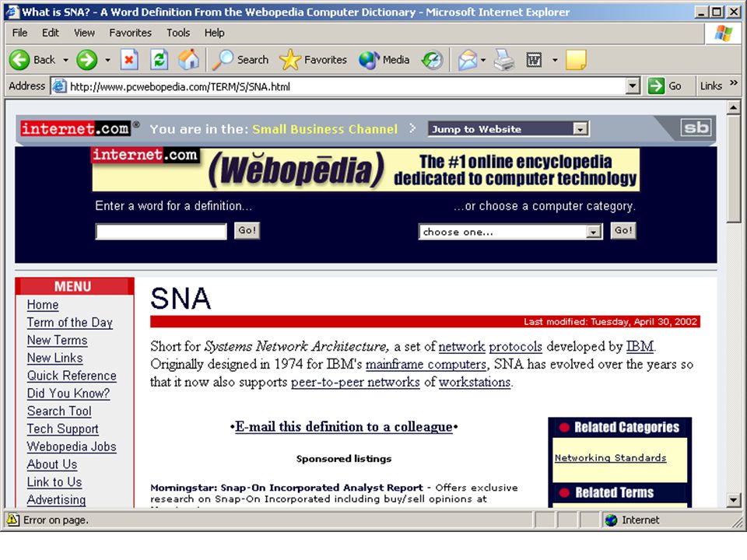Open the Quick Reference menu link

(72, 376)
